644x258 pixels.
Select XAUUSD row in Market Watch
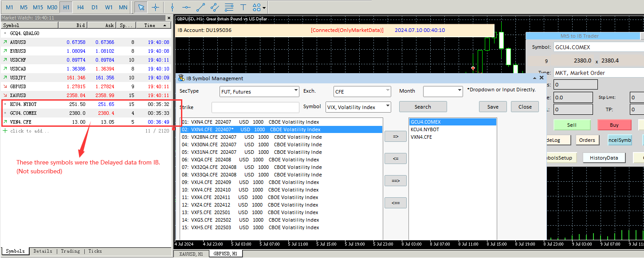coord(86,95)
